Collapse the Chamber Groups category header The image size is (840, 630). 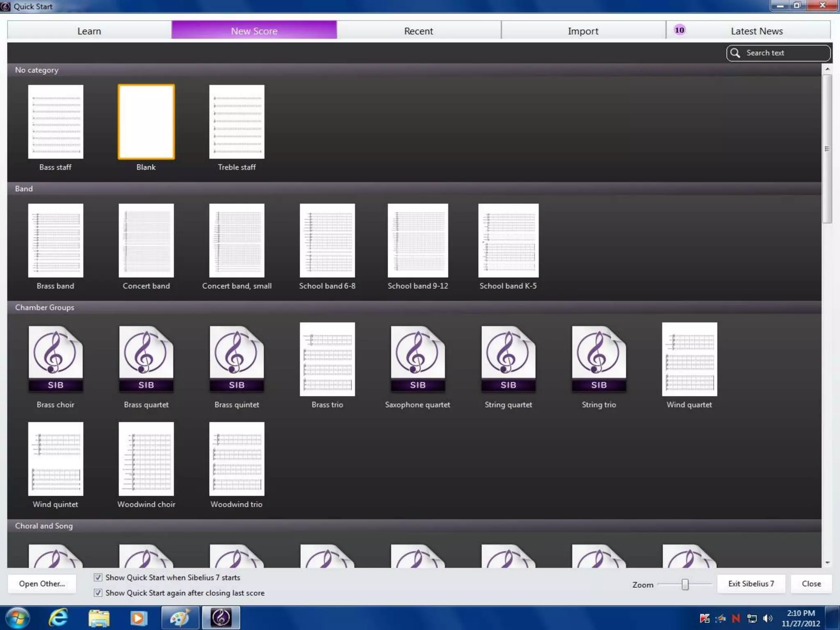[x=44, y=307]
